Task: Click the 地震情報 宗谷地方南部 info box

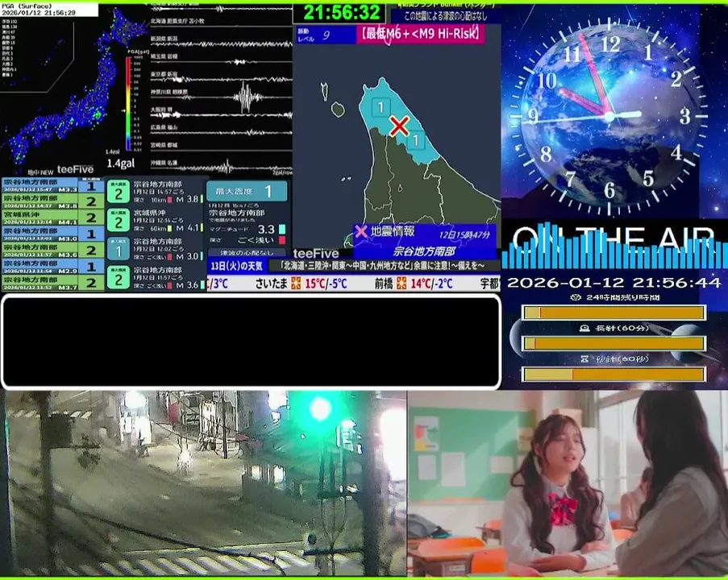Action: pyautogui.click(x=424, y=242)
